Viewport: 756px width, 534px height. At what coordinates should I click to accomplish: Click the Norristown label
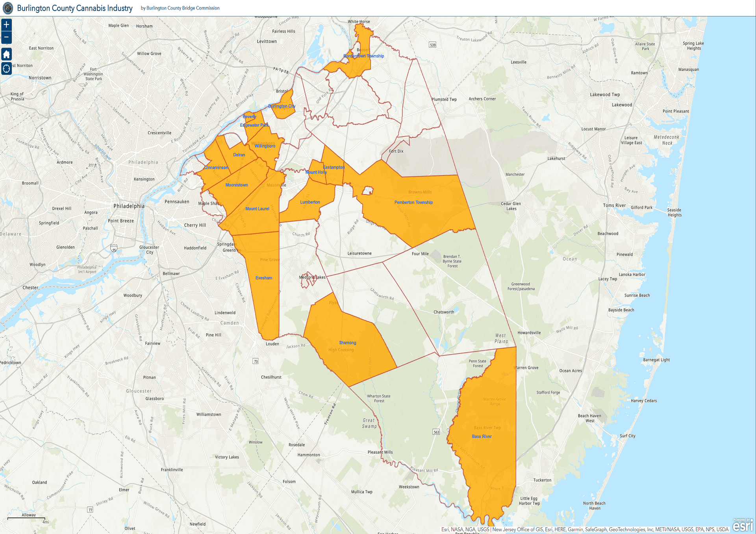[x=40, y=78]
